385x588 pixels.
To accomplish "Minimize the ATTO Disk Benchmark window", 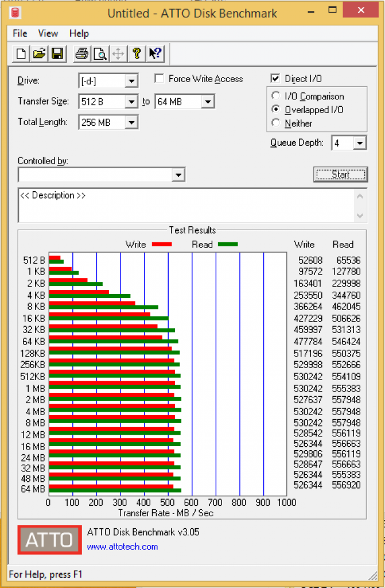I will 311,11.
